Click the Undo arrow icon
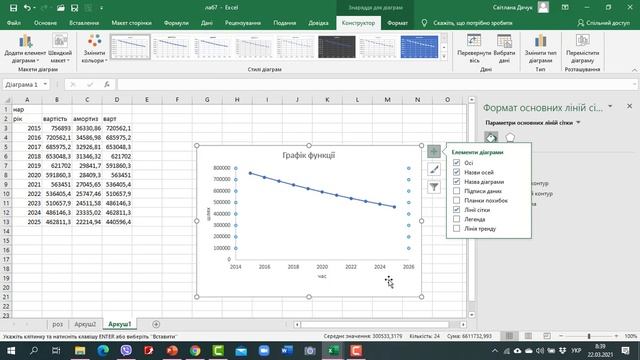Image resolution: width=640 pixels, height=360 pixels. point(27,8)
